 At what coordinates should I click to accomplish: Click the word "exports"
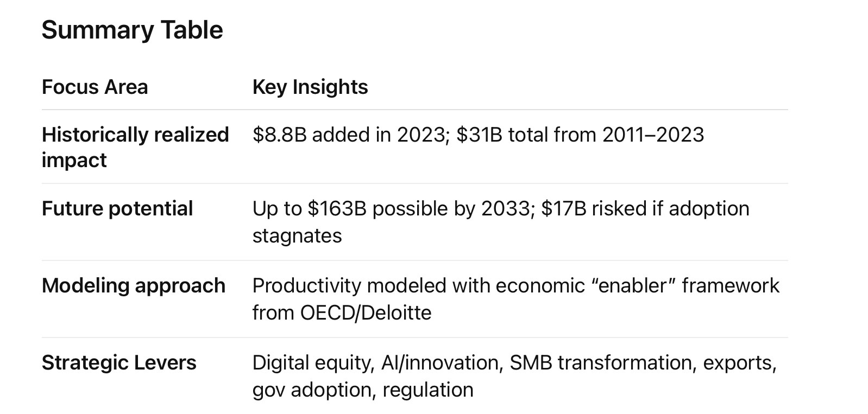739,362
